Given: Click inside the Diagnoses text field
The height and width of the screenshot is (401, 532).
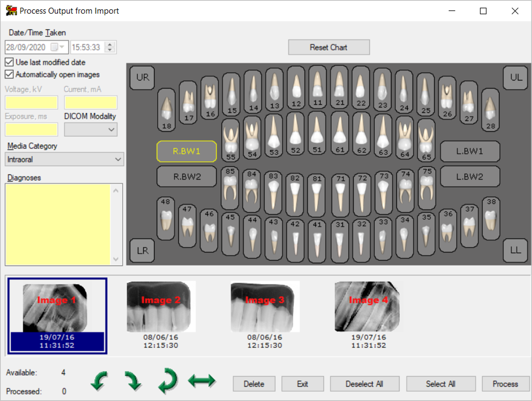Looking at the screenshot, I should tap(58, 224).
